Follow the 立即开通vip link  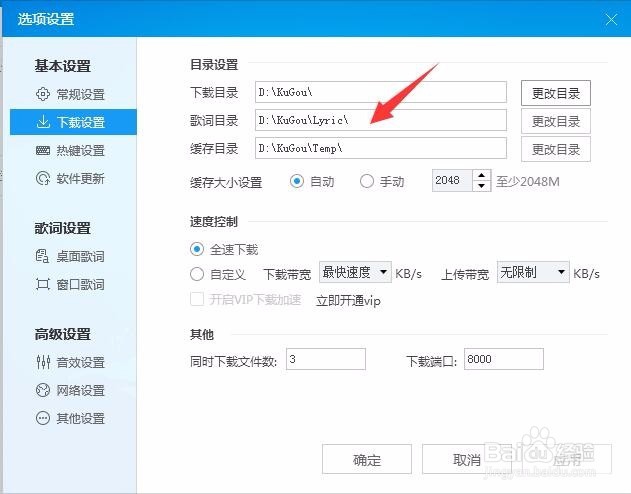348,301
